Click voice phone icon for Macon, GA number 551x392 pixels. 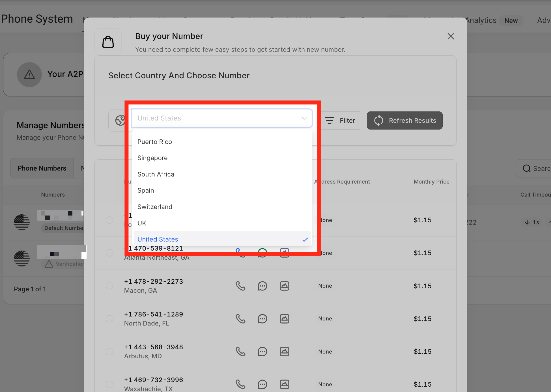[x=240, y=286]
